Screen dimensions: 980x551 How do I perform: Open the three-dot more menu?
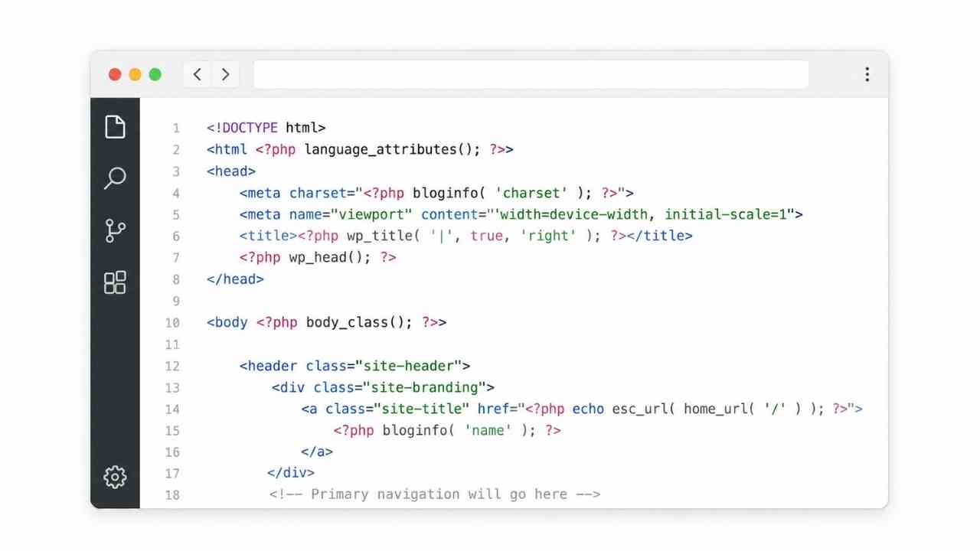click(x=867, y=74)
